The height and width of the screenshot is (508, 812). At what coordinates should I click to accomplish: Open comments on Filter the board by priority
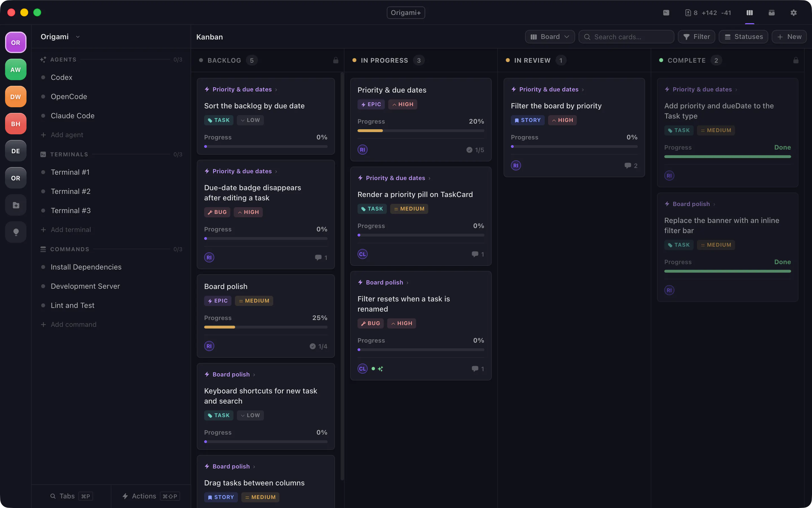pyautogui.click(x=631, y=166)
